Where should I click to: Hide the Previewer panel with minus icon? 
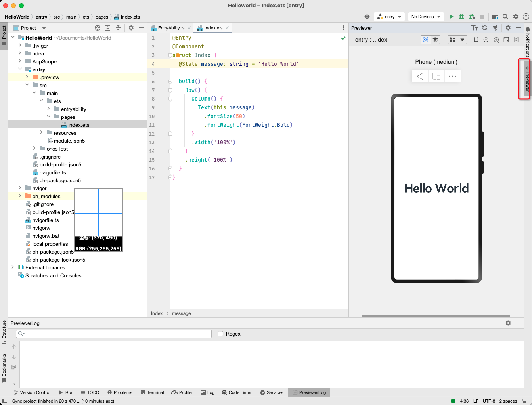tap(519, 28)
